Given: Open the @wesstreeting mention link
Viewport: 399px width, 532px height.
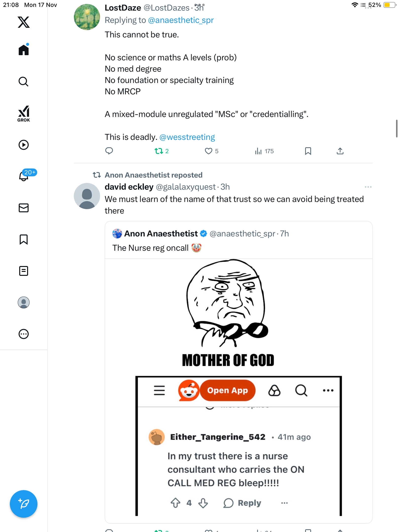Looking at the screenshot, I should click(187, 137).
